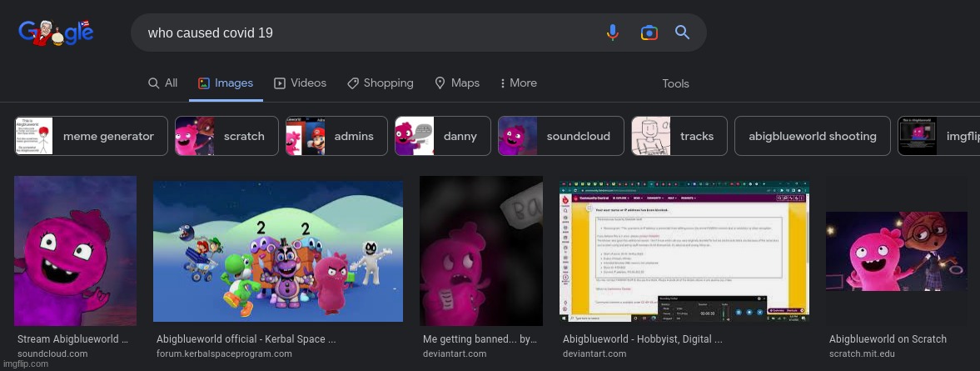Open the soundcloud.com Abigblueworld image result
The width and height of the screenshot is (980, 371).
(75, 250)
